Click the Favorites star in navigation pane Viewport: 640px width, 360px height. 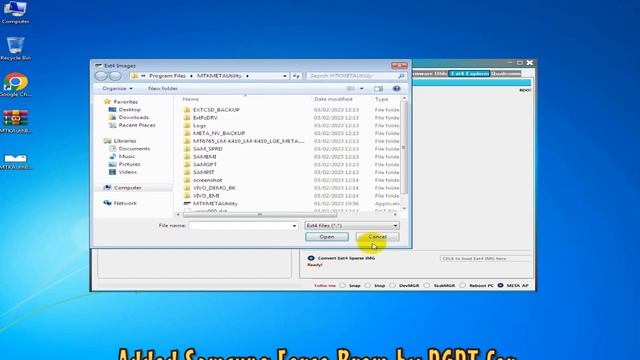(107, 102)
